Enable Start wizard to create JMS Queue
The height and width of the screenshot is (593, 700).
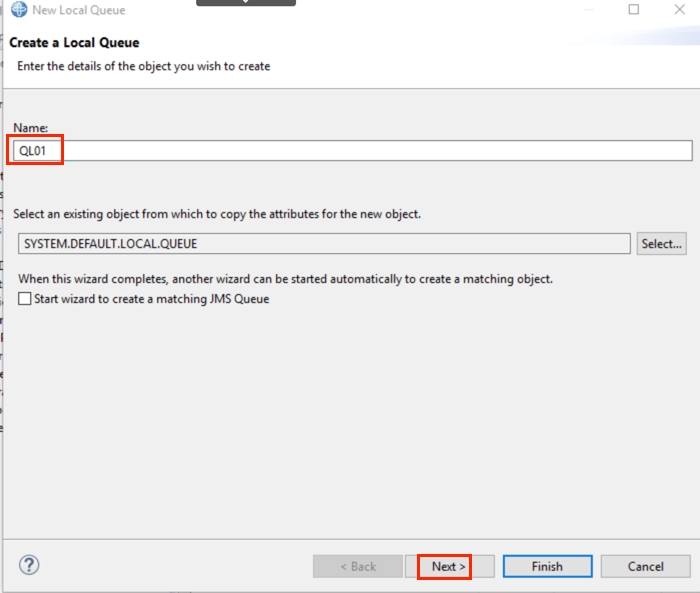tap(25, 298)
